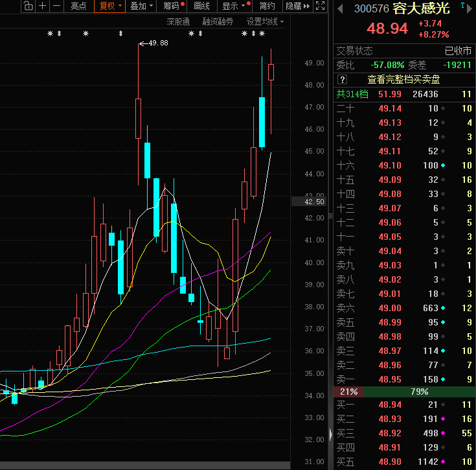Select the 卖一 row at 48.95
Image resolution: width=476 pixels, height=470 pixels.
[x=404, y=379]
